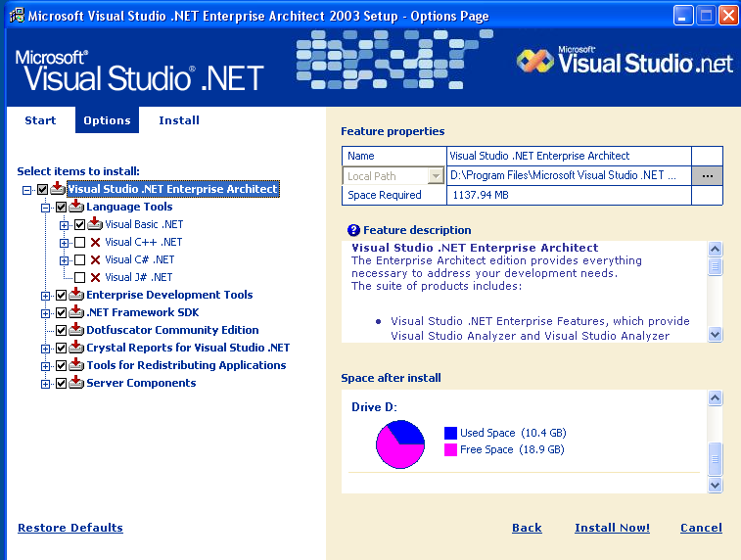Uncheck Crystal Reports for Visual Studio checkbox
Image resolution: width=741 pixels, height=560 pixels.
click(61, 349)
